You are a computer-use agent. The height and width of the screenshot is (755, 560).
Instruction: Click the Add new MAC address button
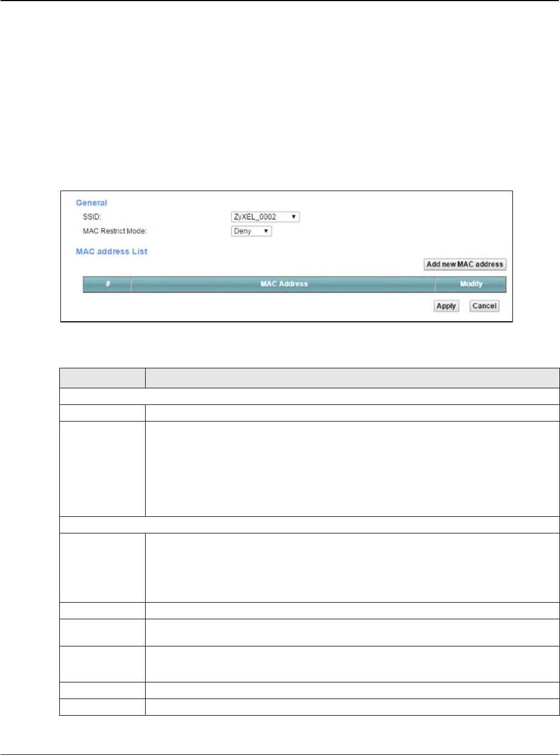coord(465,265)
